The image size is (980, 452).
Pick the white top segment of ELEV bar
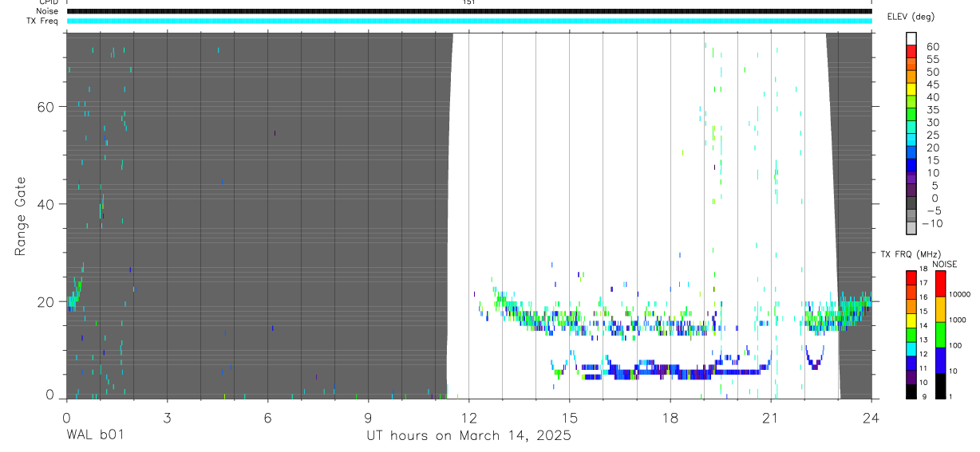pyautogui.click(x=911, y=39)
